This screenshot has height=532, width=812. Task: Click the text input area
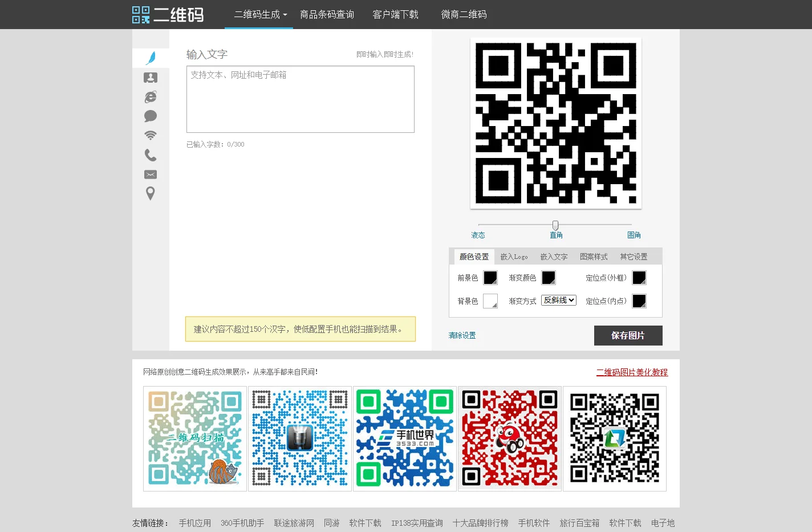click(x=301, y=99)
